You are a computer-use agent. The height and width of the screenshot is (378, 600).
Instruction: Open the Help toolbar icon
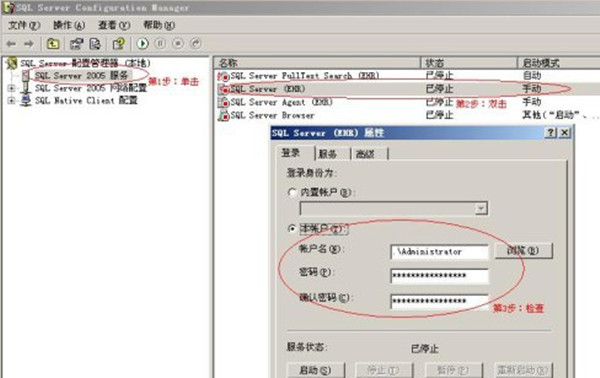pos(119,44)
